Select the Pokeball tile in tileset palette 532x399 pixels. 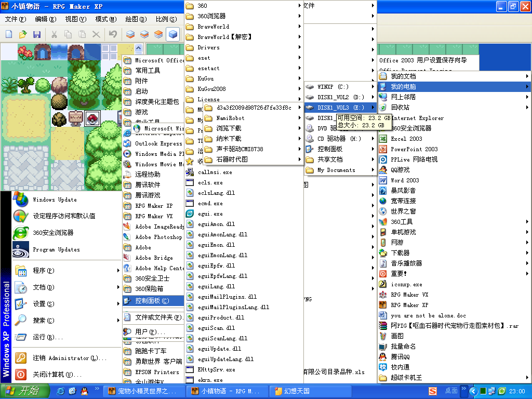click(x=92, y=118)
